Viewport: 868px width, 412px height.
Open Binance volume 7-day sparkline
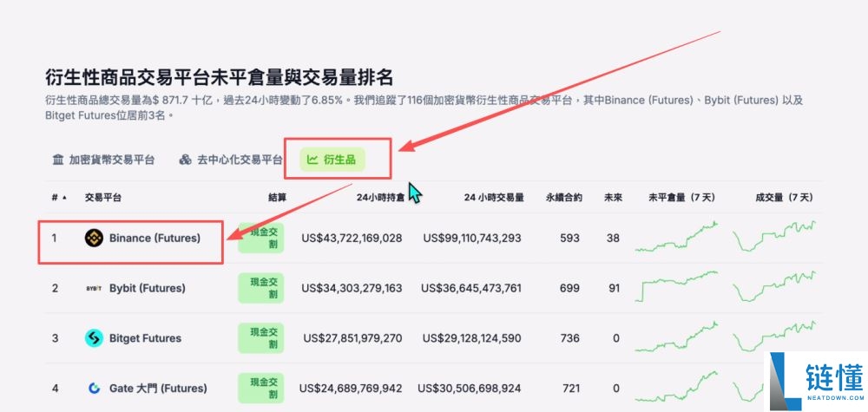(x=774, y=237)
